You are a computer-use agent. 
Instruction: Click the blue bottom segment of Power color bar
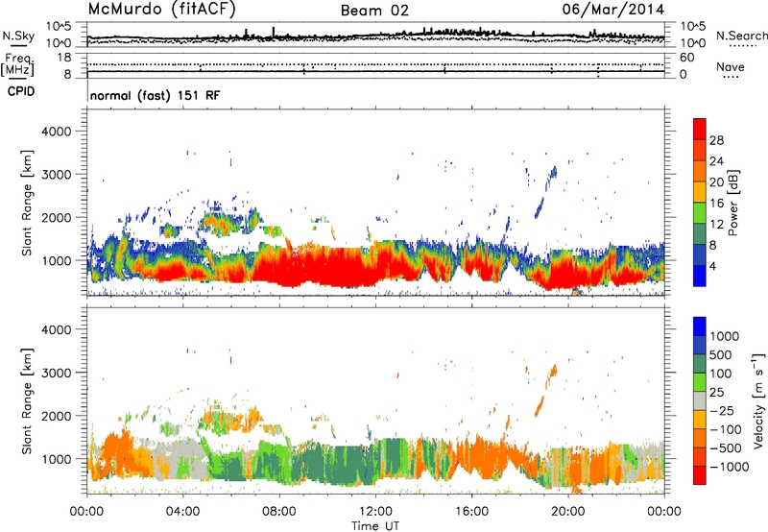click(700, 276)
